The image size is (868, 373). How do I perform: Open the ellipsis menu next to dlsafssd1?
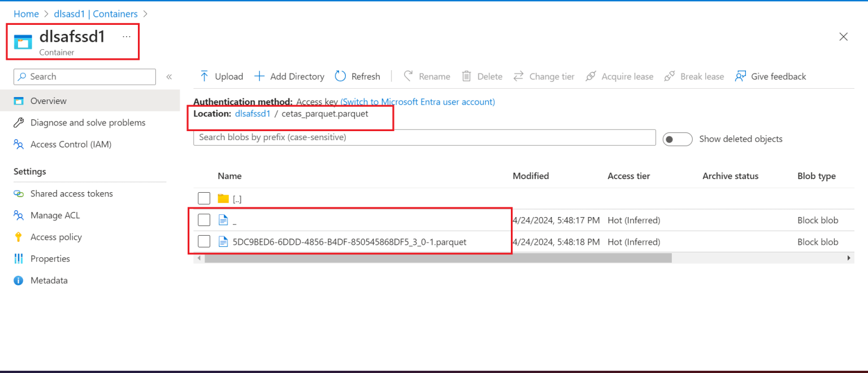tap(127, 37)
